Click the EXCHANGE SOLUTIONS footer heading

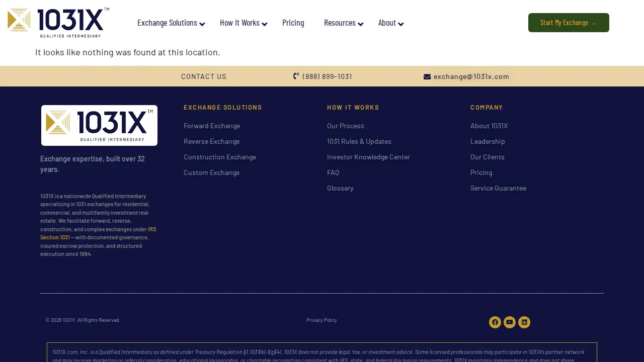[x=223, y=108]
